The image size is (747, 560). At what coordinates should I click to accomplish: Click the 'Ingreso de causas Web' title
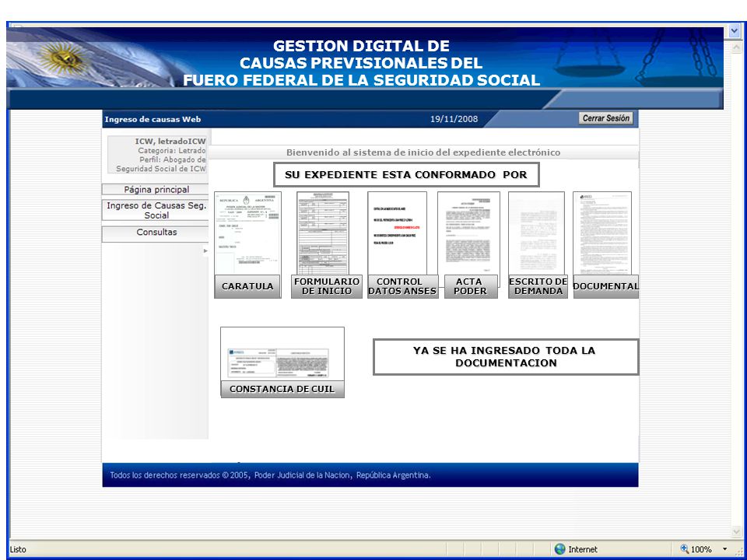(153, 120)
